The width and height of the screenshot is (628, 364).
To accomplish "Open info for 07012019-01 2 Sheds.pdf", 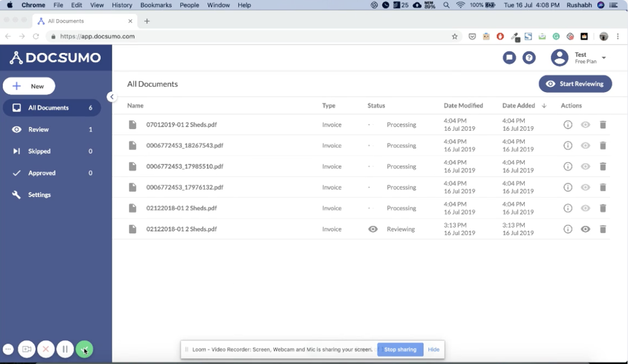I will [x=568, y=125].
